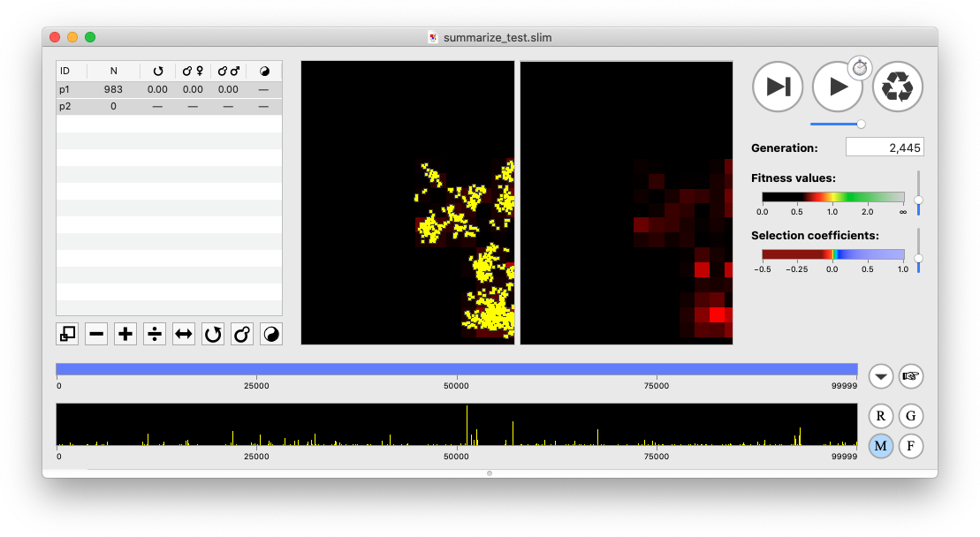Click the division (÷) subpopulation icon
Viewport: 980px width, 537px height.
click(154, 333)
